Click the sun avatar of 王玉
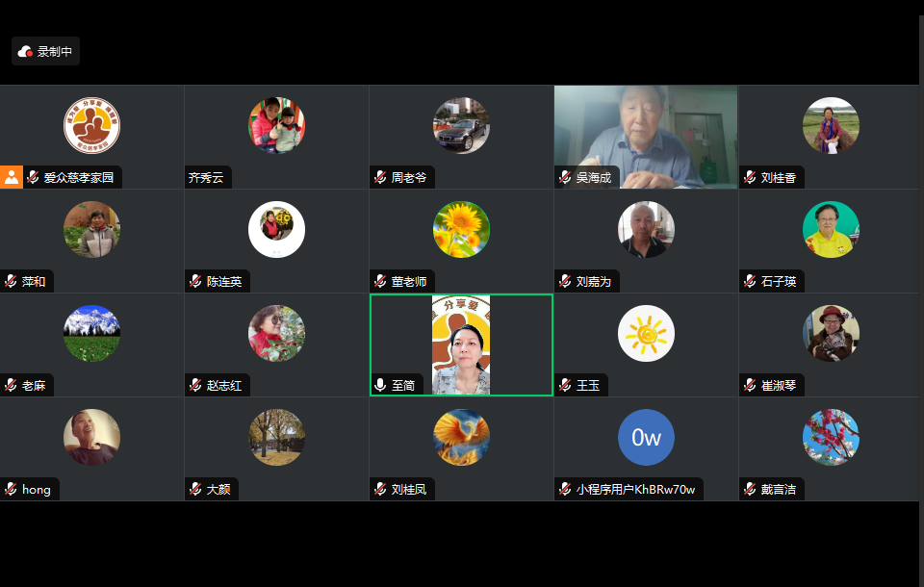924x587 pixels. [x=646, y=334]
